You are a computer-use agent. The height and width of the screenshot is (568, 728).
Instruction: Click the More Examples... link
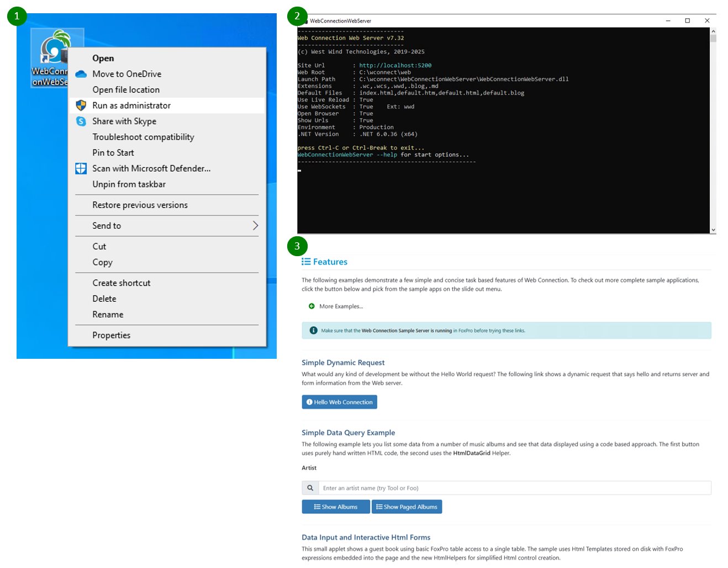(x=341, y=306)
